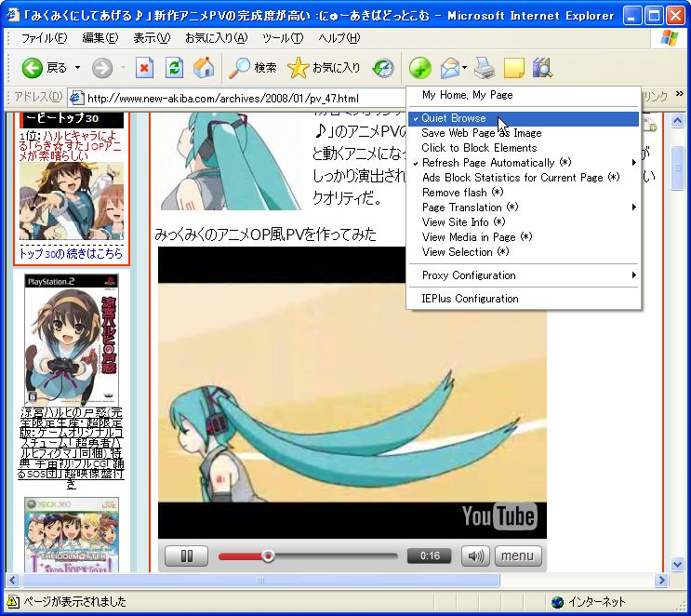The height and width of the screenshot is (616, 691).
Task: Follow トップ30の続きはこちら link
Action: pos(71,253)
